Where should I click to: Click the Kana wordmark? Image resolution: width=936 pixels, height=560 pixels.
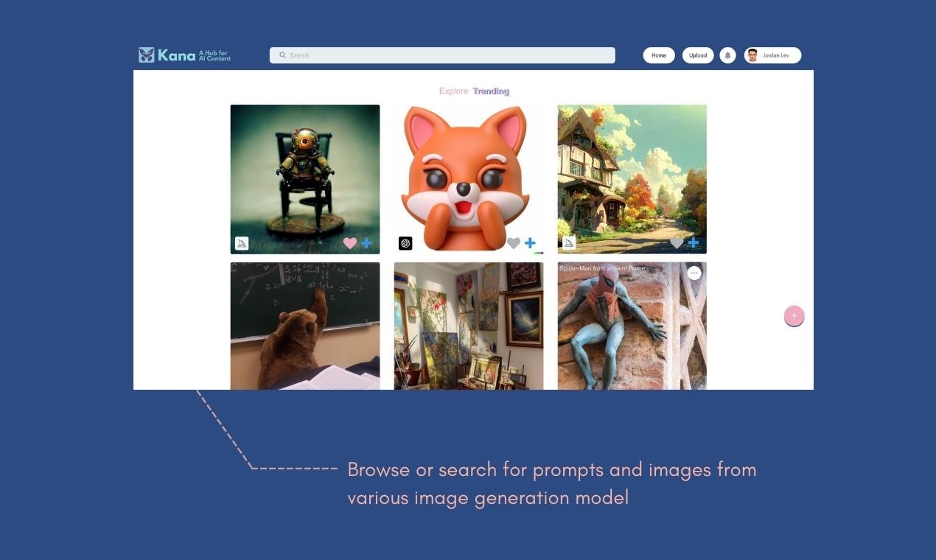coord(176,55)
